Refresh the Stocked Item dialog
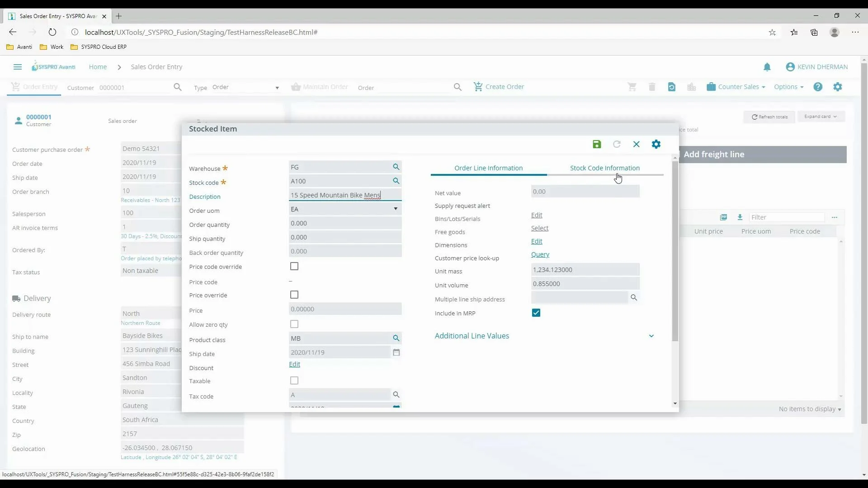868x488 pixels. [x=617, y=144]
